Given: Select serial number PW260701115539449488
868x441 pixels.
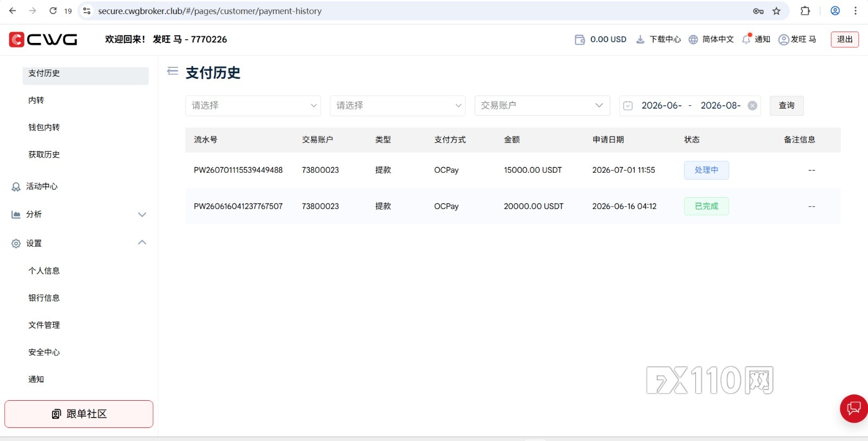Looking at the screenshot, I should coord(238,170).
